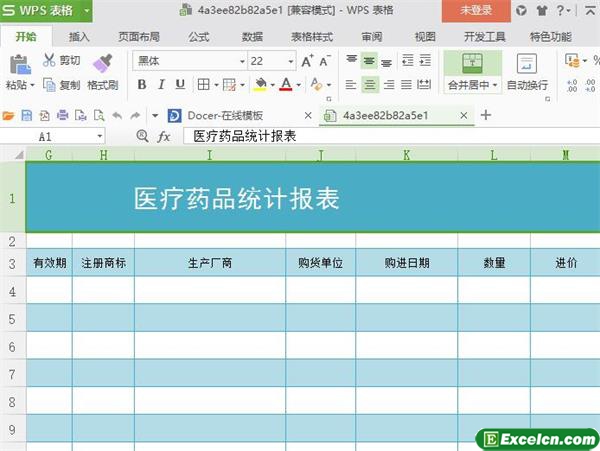Click the red font color swatch

286,86
